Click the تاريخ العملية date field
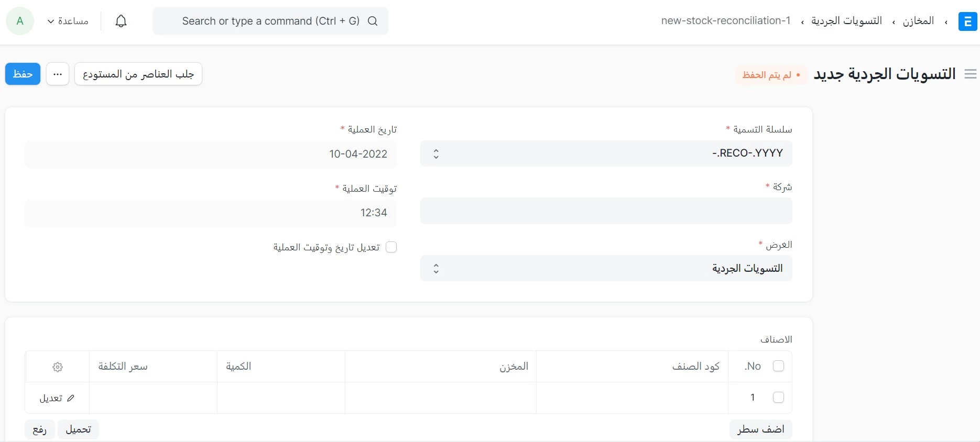 211,154
